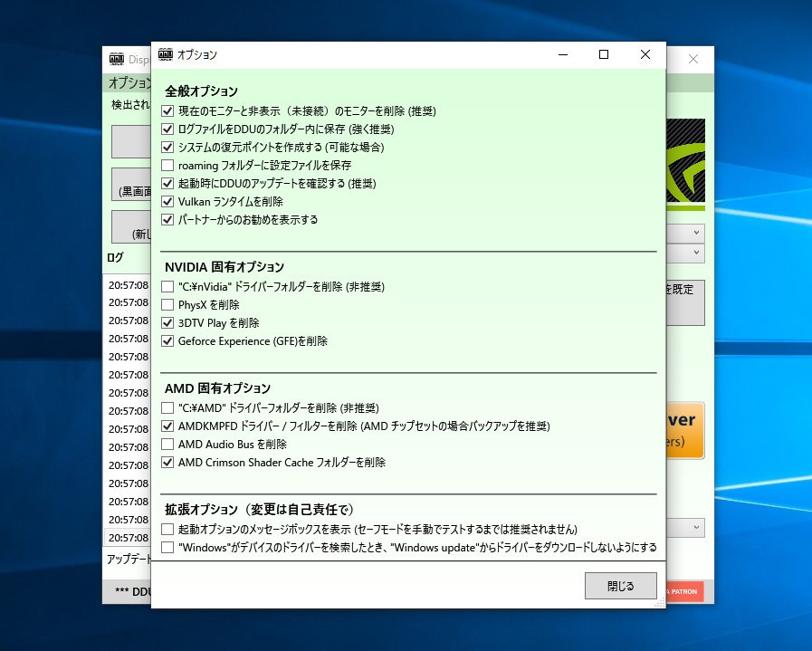Click the orange driver banner in background window
Image resolution: width=812 pixels, height=651 pixels.
point(685,430)
